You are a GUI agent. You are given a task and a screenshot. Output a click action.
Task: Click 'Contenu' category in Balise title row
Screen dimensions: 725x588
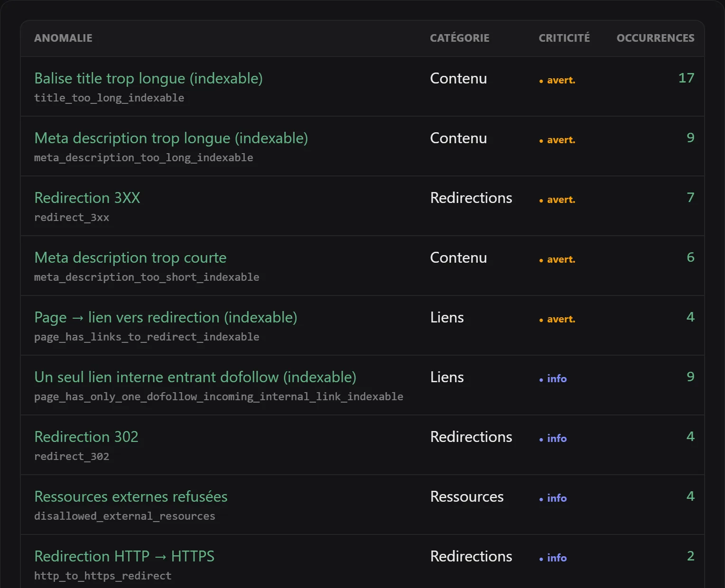[458, 79]
